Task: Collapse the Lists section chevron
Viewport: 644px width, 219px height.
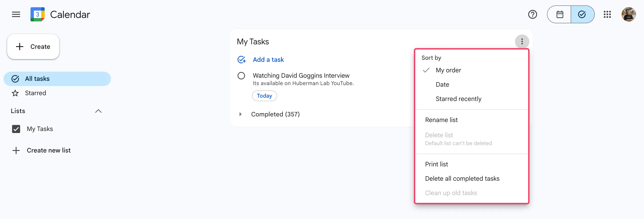Action: (98, 111)
